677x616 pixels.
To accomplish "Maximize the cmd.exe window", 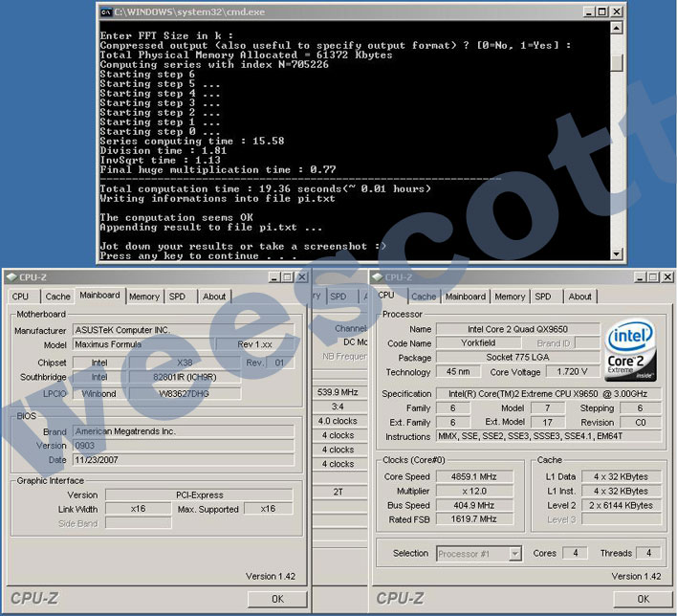I will [601, 12].
